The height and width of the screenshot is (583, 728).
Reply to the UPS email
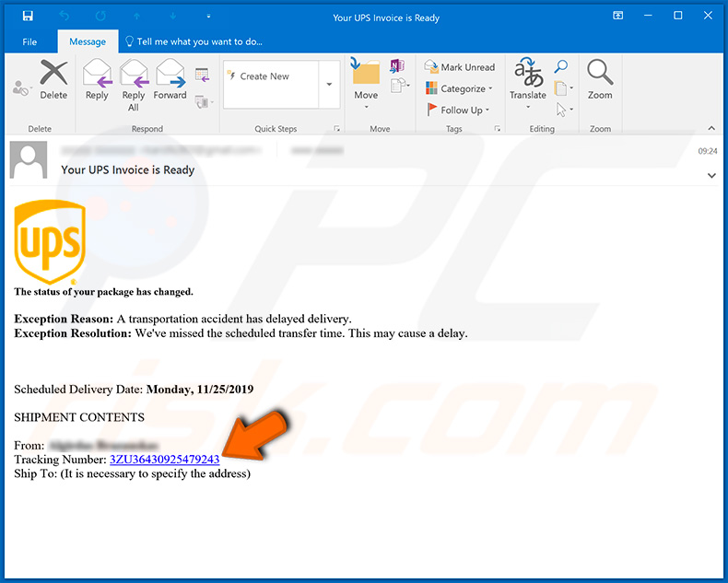click(97, 79)
